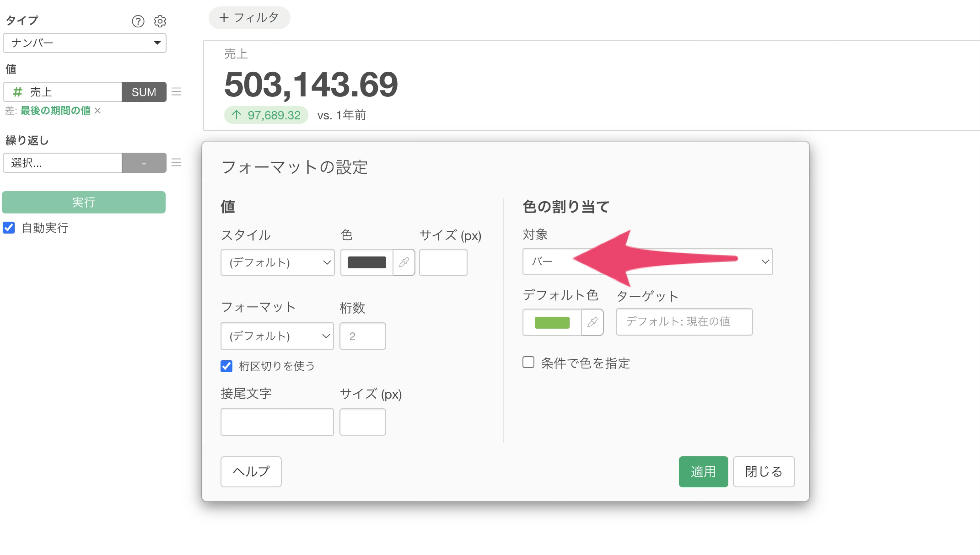Open the タイプ ナンバー dropdown
This screenshot has height=555, width=980.
pyautogui.click(x=85, y=43)
